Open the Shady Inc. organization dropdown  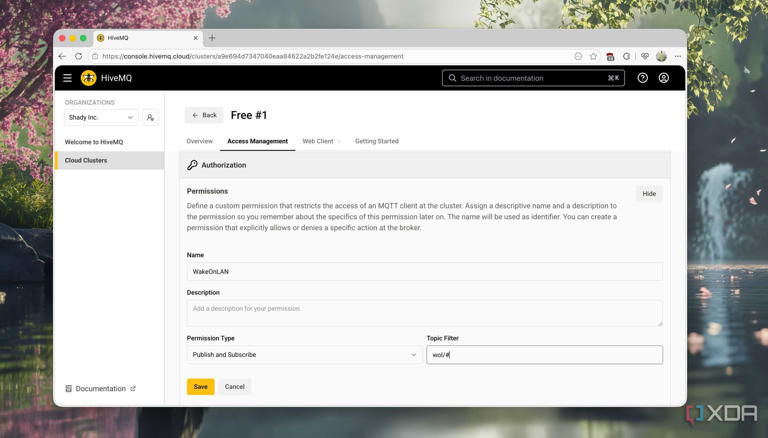coord(101,118)
